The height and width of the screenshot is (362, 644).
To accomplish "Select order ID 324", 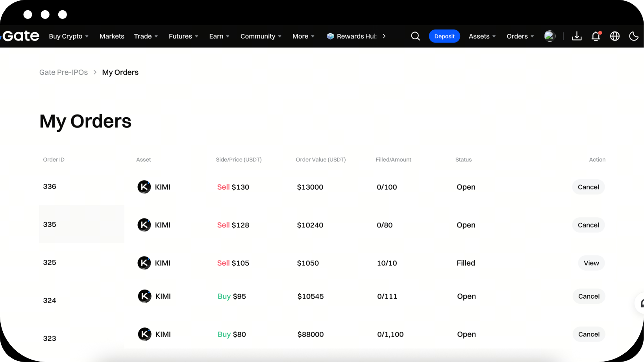I will pyautogui.click(x=50, y=301).
